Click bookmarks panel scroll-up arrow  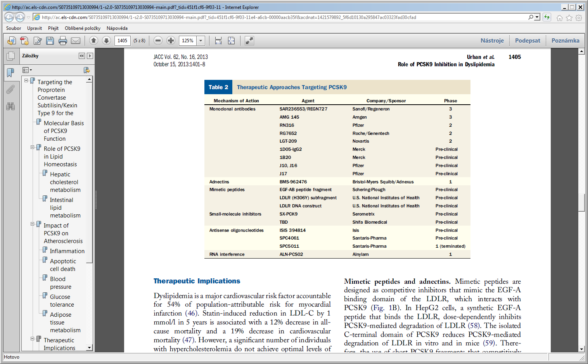point(89,79)
